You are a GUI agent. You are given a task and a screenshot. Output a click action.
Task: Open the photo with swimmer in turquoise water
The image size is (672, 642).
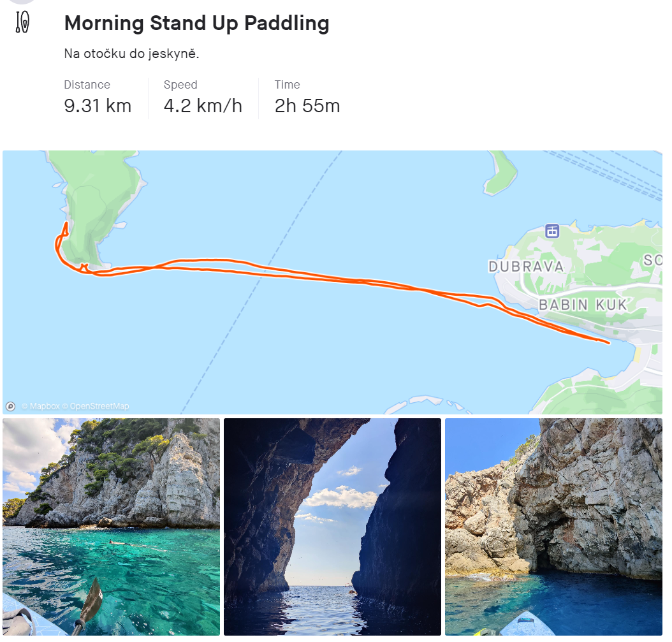[x=111, y=527]
